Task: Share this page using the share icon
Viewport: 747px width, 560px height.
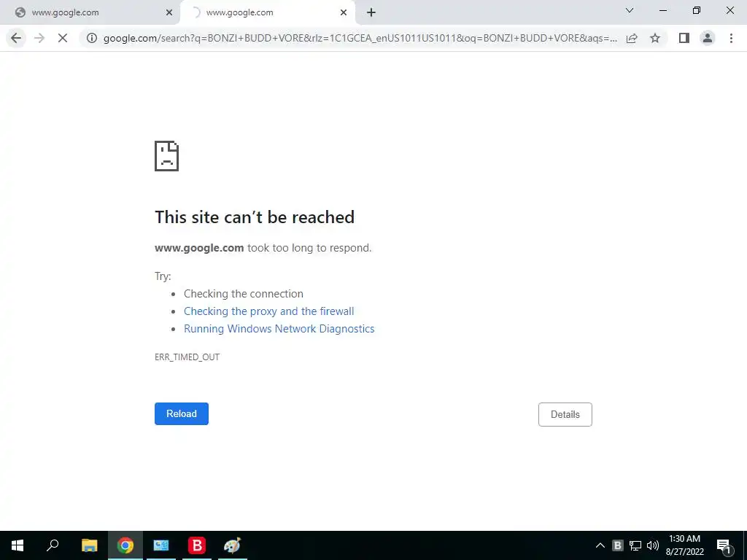Action: 632,38
